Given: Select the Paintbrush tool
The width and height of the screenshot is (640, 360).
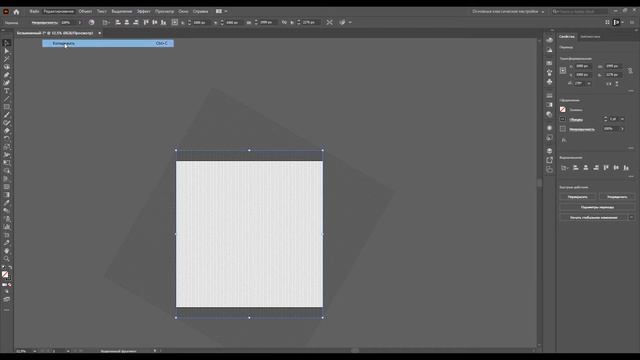Looking at the screenshot, I should (x=7, y=115).
